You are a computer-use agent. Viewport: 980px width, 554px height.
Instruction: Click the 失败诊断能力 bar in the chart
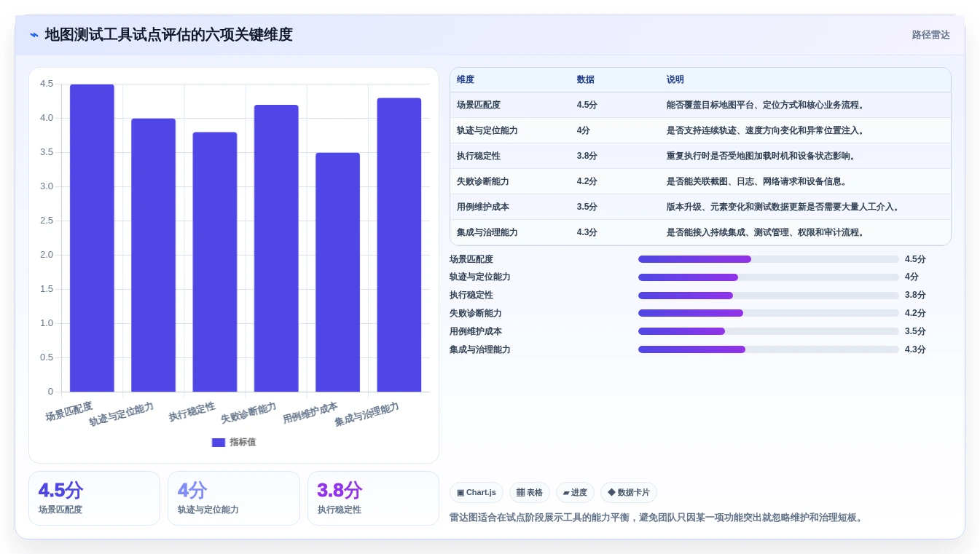tap(276, 248)
